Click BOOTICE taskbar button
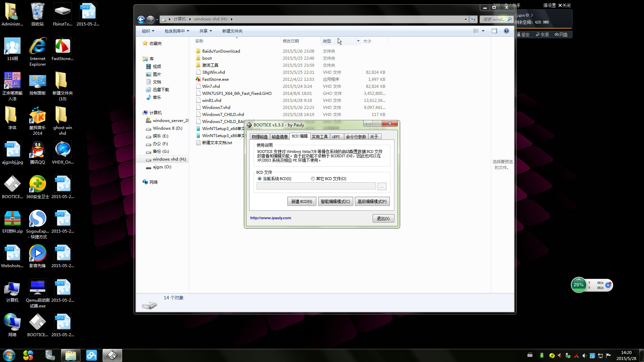644x362 pixels. pyautogui.click(x=112, y=355)
